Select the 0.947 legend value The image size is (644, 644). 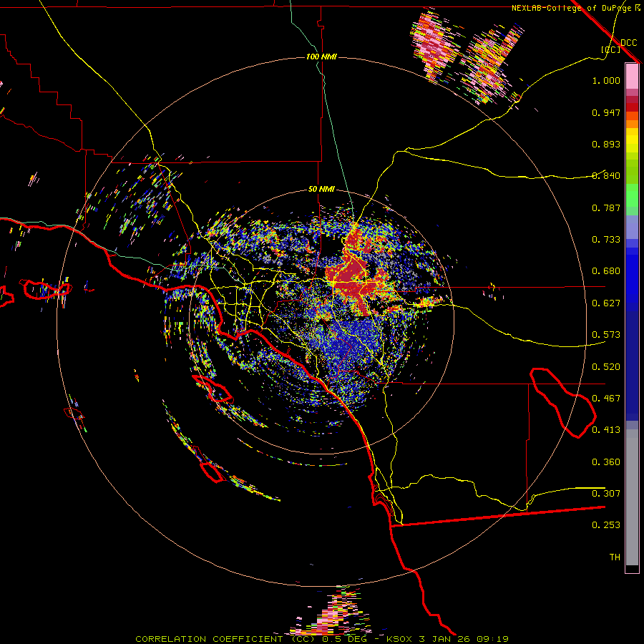pos(606,112)
